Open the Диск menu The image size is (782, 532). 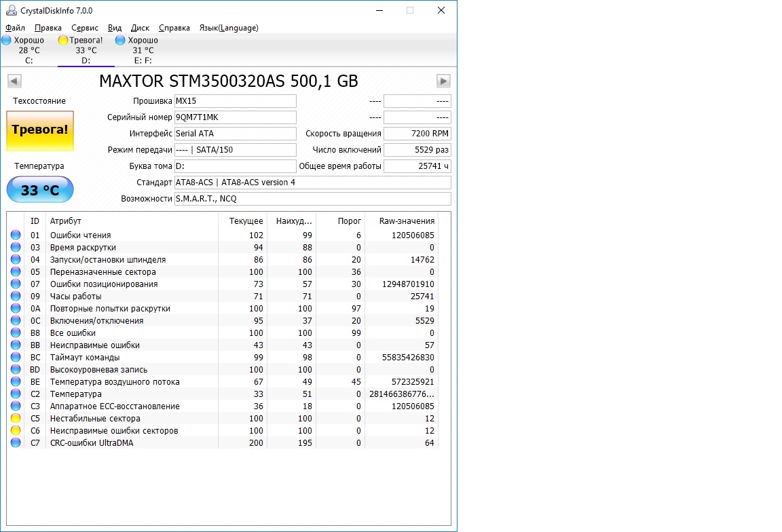click(x=140, y=28)
